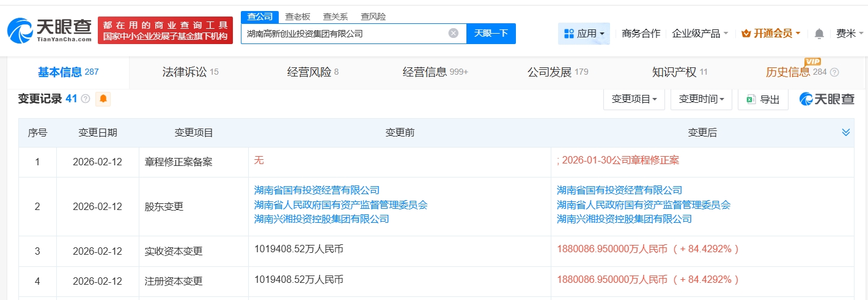Screen dimensions: 868x300
Task: Open the 变更项目 filter dropdown
Action: point(634,99)
